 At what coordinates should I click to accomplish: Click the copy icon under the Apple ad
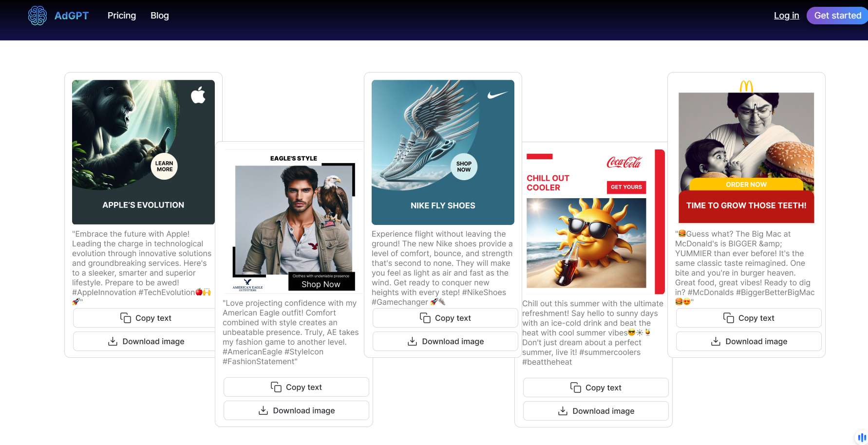[126, 318]
